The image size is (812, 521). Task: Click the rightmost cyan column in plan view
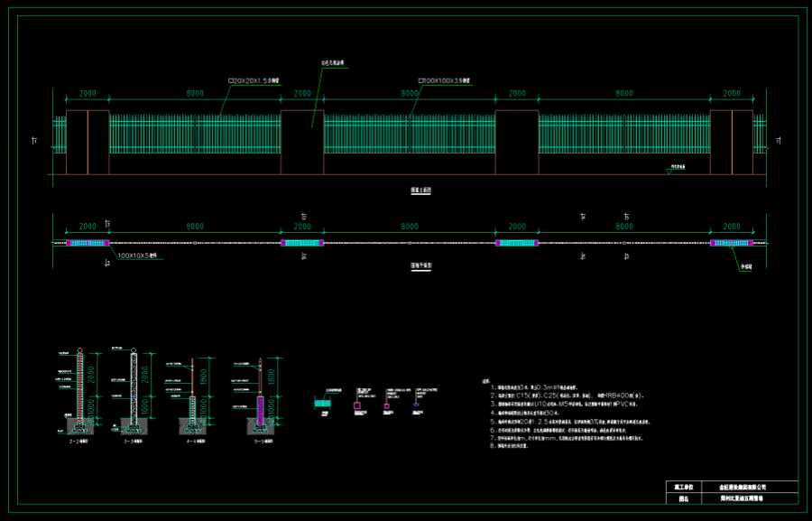[x=731, y=243]
